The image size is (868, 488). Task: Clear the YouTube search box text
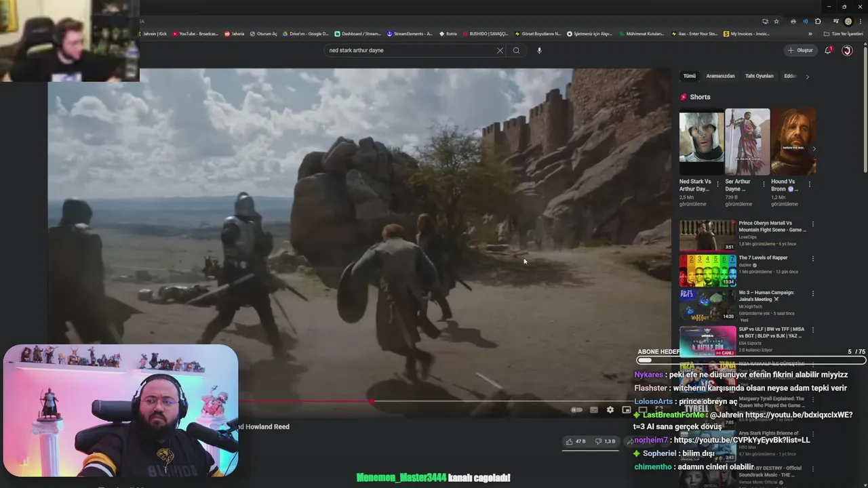[500, 50]
